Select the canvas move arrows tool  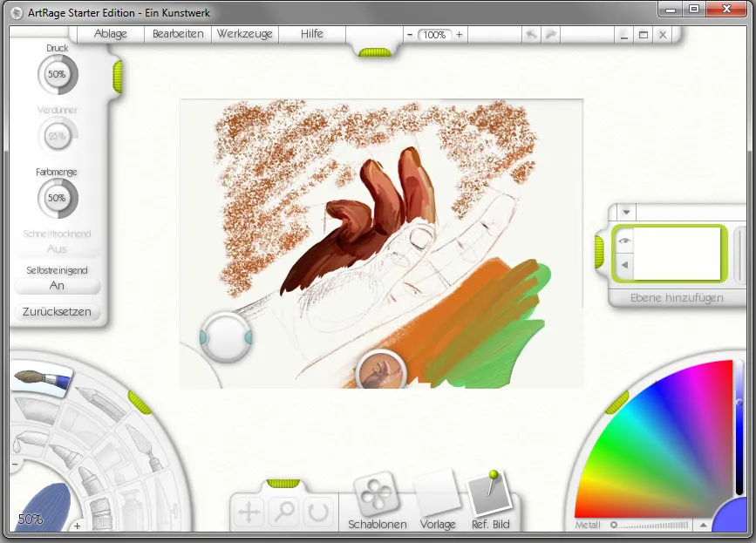[x=250, y=512]
